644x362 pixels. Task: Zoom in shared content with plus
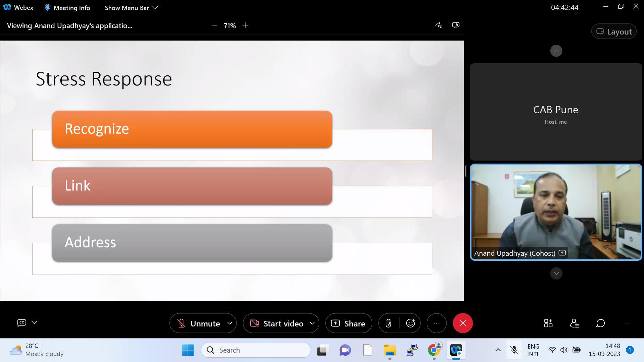[x=245, y=25]
